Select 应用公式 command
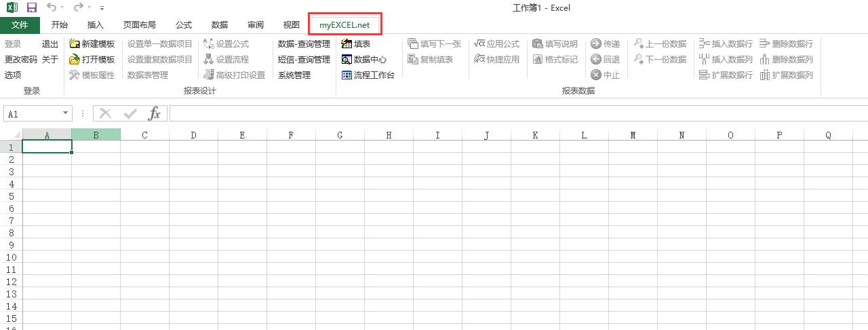The width and height of the screenshot is (868, 330). [497, 44]
